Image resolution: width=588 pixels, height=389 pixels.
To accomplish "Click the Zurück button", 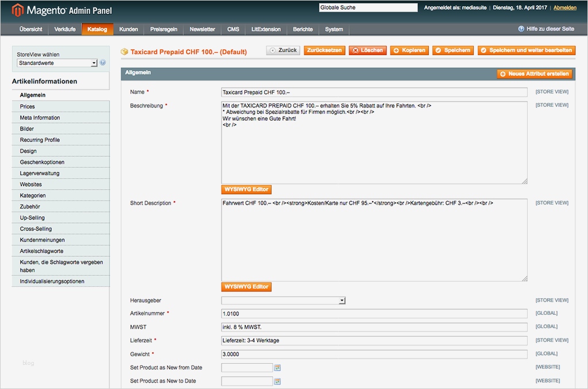I will (x=283, y=50).
